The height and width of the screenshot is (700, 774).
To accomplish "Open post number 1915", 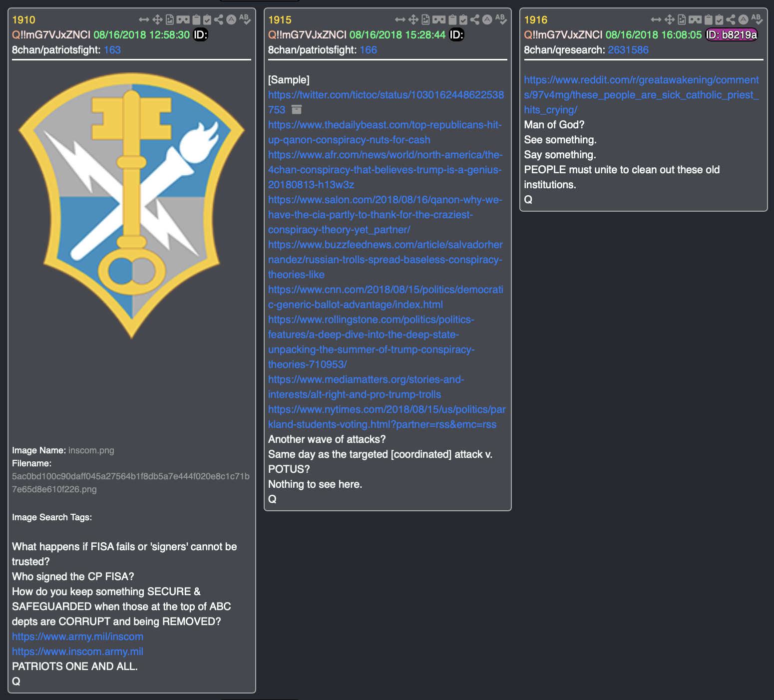I will [x=280, y=20].
